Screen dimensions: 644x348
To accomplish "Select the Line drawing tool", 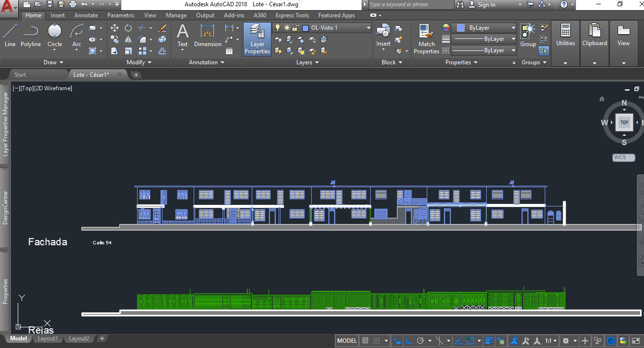I will click(x=10, y=36).
